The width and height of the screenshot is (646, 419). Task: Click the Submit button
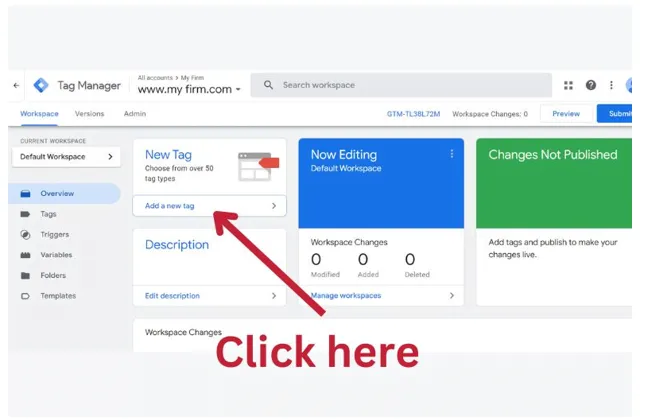point(614,114)
